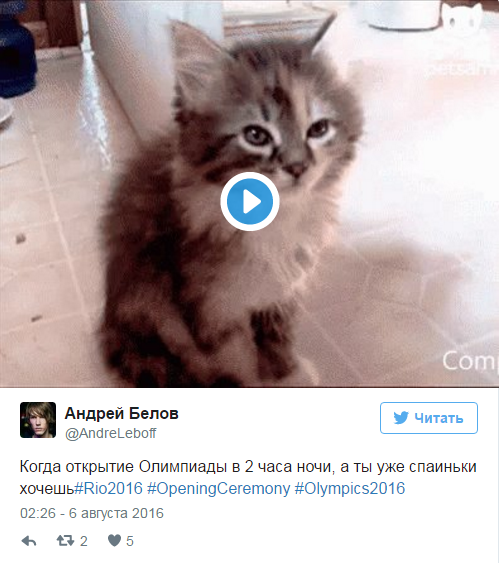Open the 02:26 - 6 августа 2016 timestamp
The image size is (499, 563).
[92, 513]
